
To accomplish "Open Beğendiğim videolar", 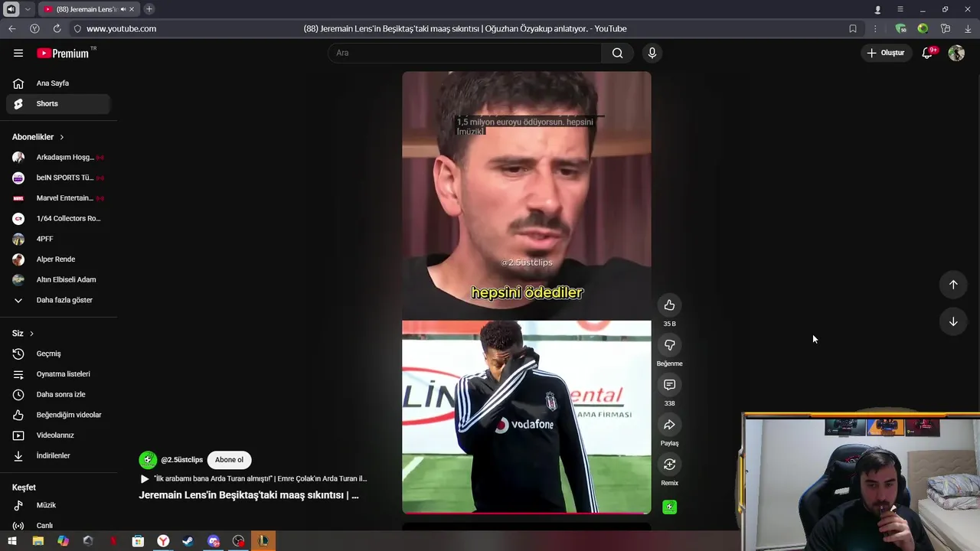I will (x=57, y=415).
